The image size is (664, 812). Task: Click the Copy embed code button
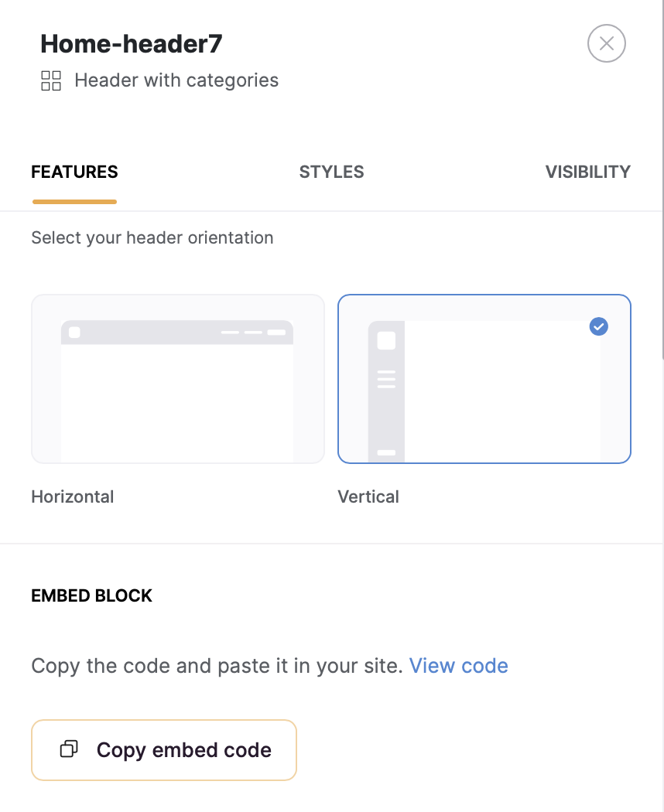(164, 750)
